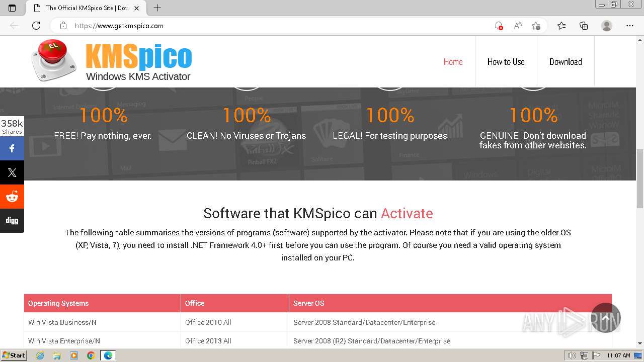Open network status tray icon
Viewport: 644px width, 362px height.
click(584, 355)
